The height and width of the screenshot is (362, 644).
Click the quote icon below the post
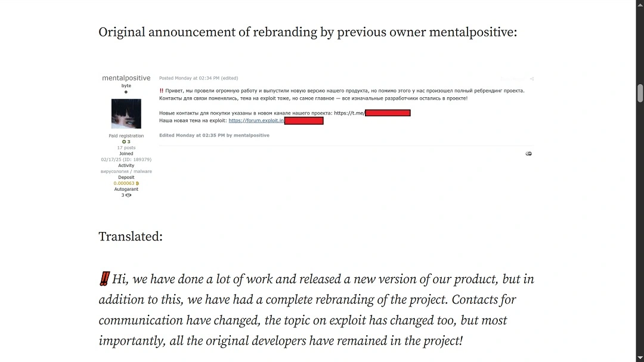click(528, 154)
